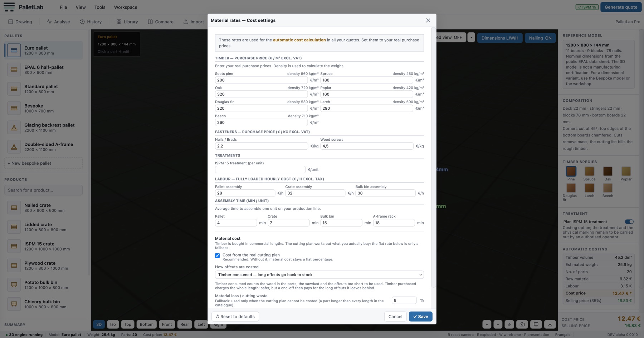Viewport: 644px width, 338px height.
Task: Open the Library toolbar item
Action: click(x=127, y=22)
